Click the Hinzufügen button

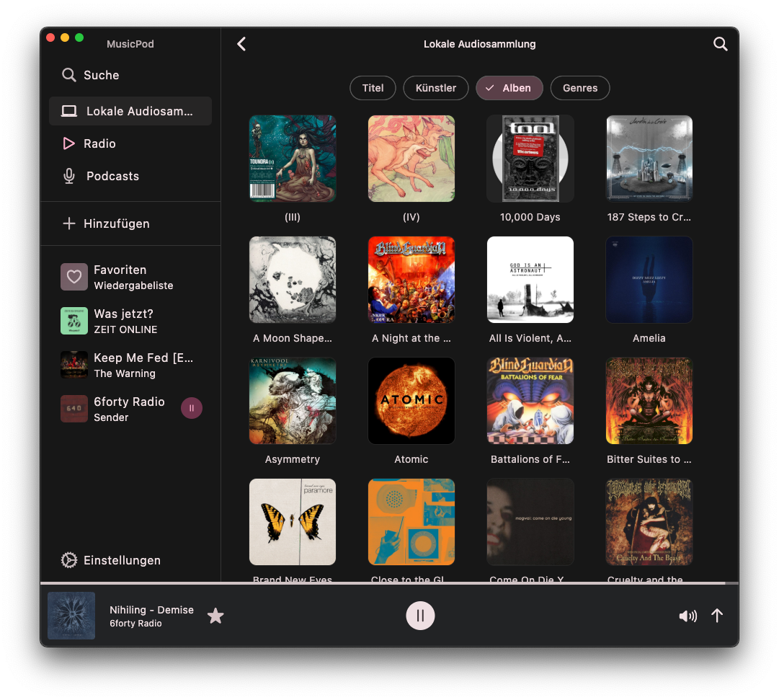130,223
